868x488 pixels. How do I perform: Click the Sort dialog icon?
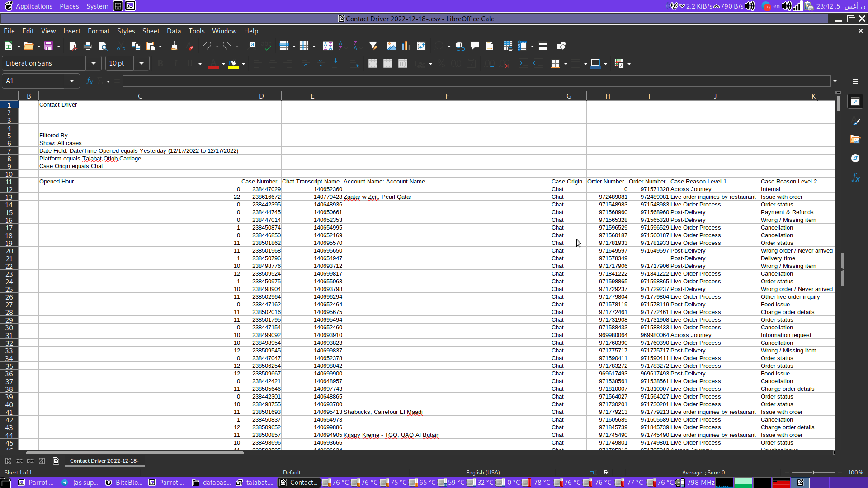pyautogui.click(x=328, y=46)
